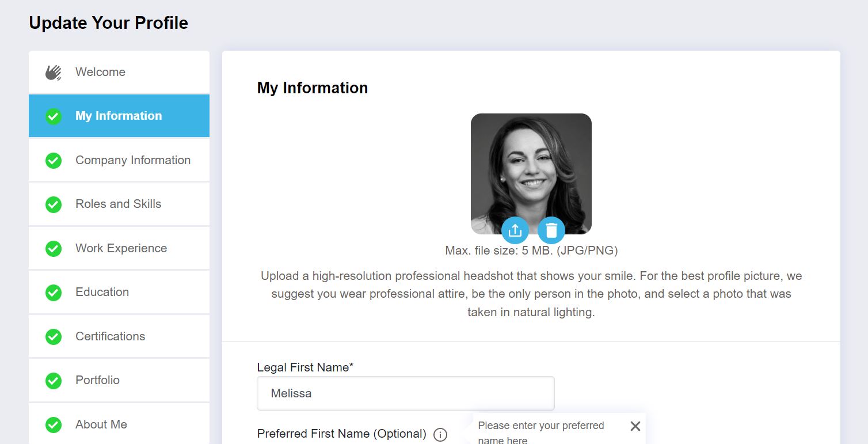Click the checkmark icon next to Roles and Skills

pyautogui.click(x=53, y=203)
